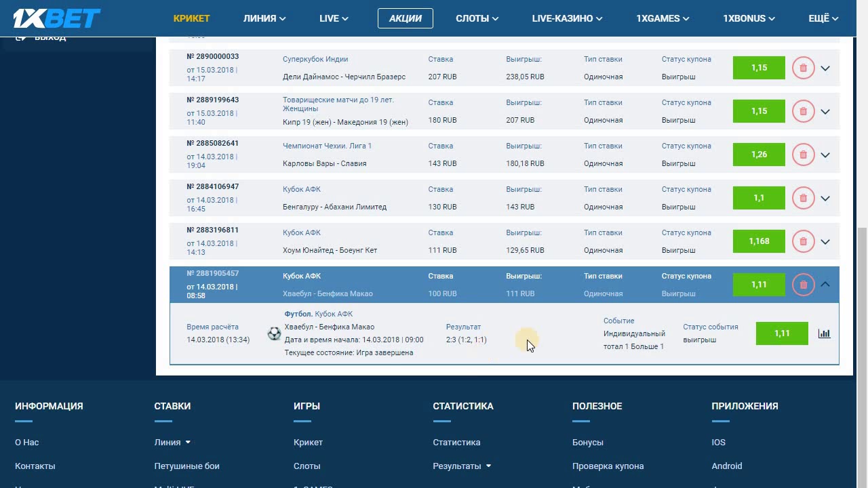Click the 1,1 odds button for Бенгалуру

click(x=759, y=198)
